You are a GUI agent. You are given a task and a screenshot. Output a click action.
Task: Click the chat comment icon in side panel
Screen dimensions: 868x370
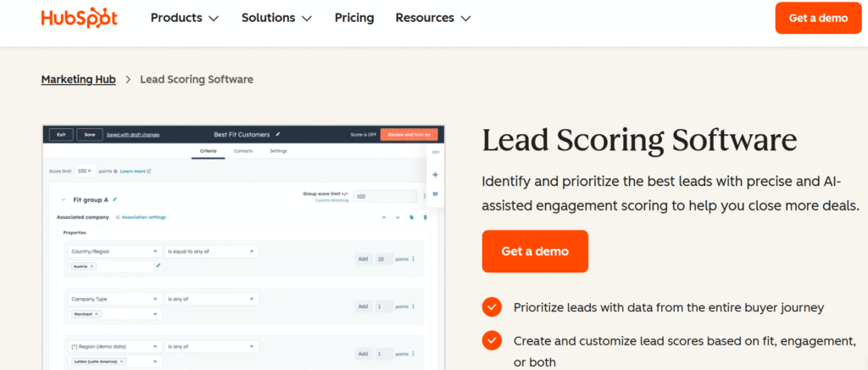[436, 194]
